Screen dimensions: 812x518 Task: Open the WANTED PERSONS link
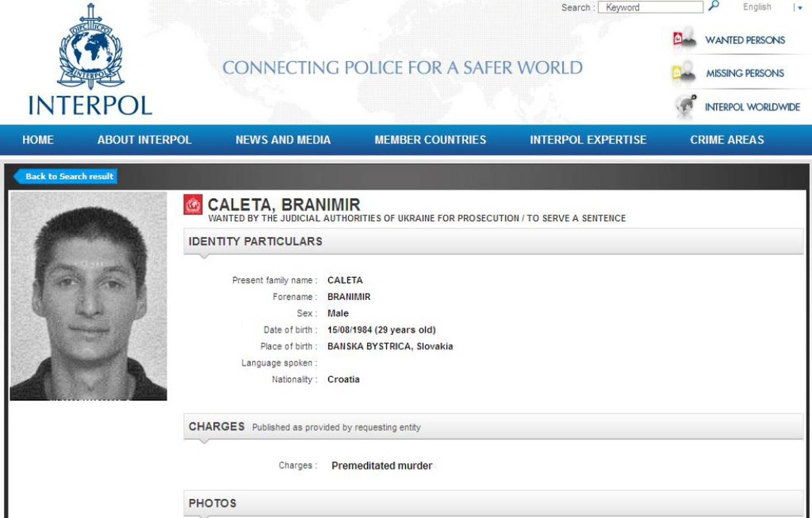(x=745, y=40)
